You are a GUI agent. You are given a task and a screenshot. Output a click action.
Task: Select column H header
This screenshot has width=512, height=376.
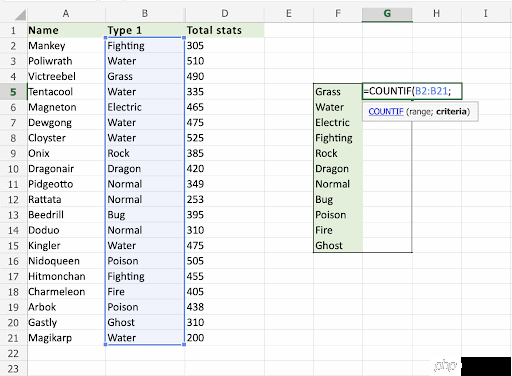click(437, 13)
